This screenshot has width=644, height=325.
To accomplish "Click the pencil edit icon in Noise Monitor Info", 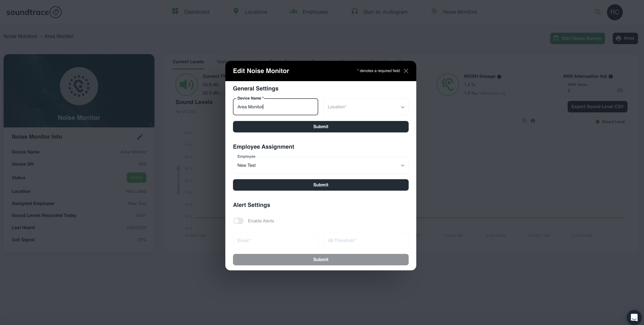I will click(140, 137).
